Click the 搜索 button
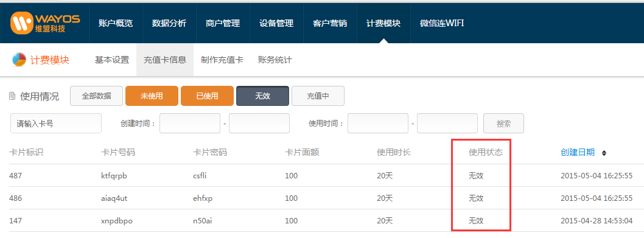644x238 pixels. pos(503,124)
